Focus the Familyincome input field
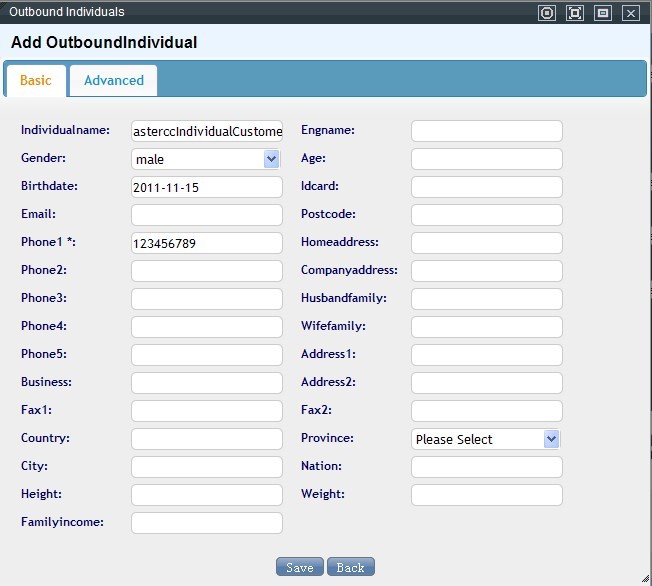Screen dimensions: 652x586 [x=207, y=523]
